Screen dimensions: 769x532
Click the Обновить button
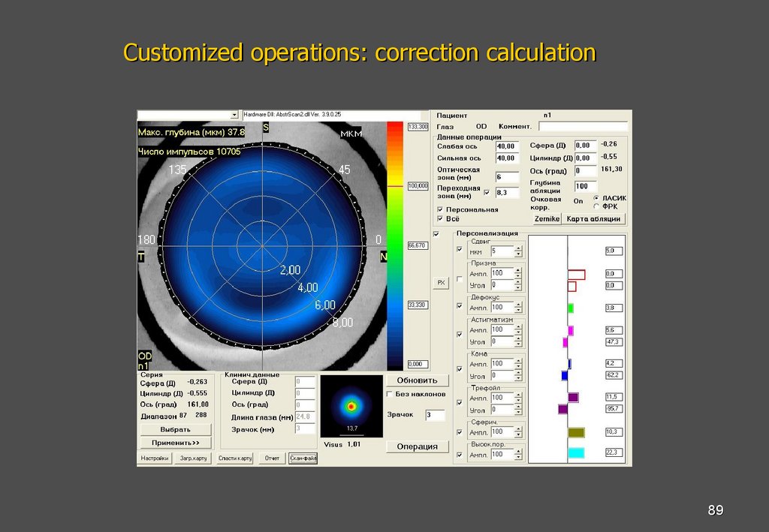point(417,379)
